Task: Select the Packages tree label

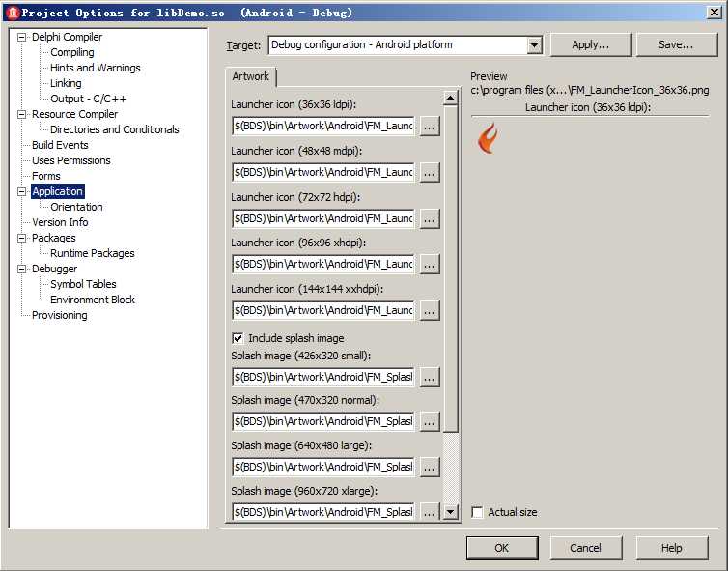Action: click(53, 238)
